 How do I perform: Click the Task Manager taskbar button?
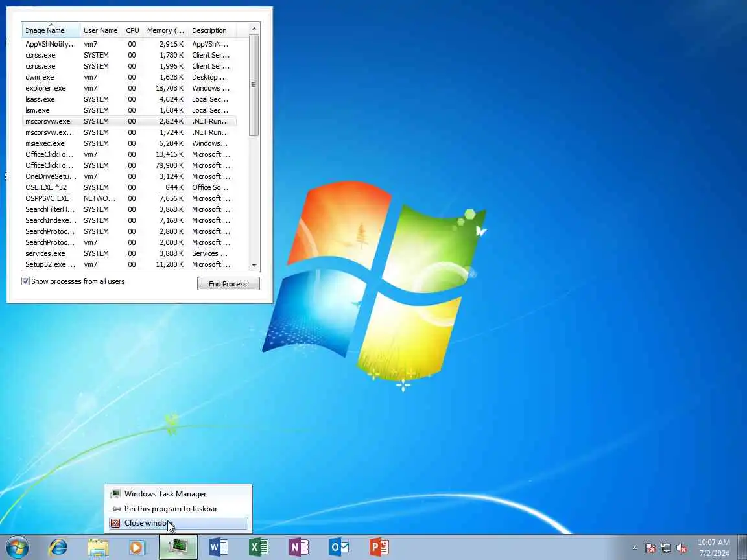(178, 548)
